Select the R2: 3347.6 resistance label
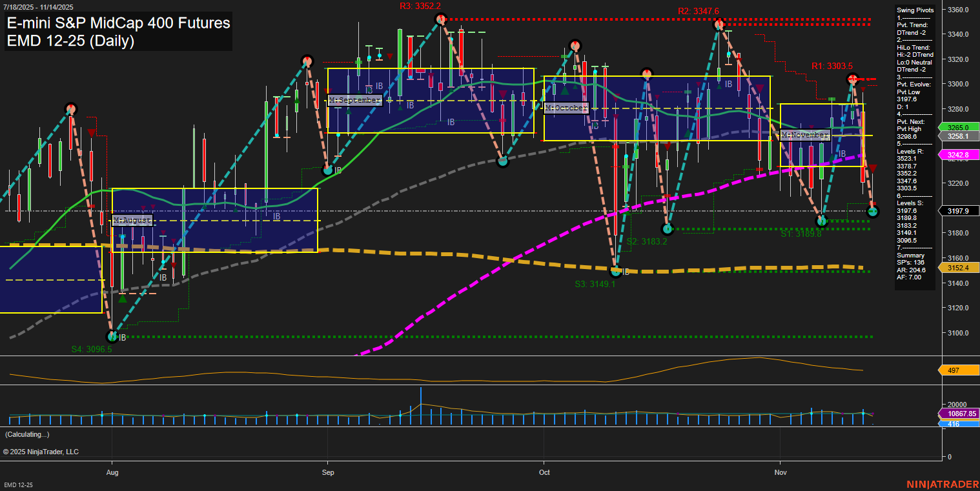The width and height of the screenshot is (980, 491). pos(699,11)
